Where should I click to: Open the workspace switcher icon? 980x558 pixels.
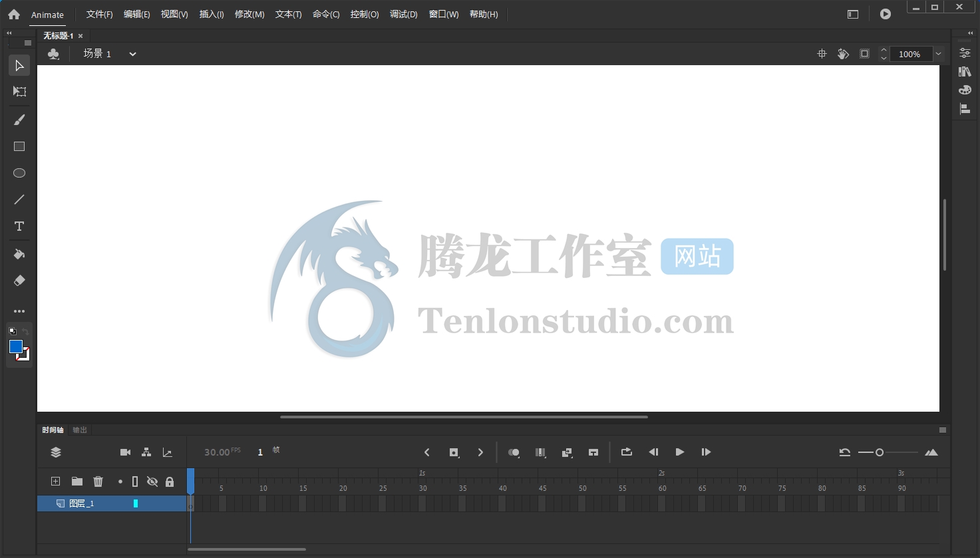tap(853, 14)
